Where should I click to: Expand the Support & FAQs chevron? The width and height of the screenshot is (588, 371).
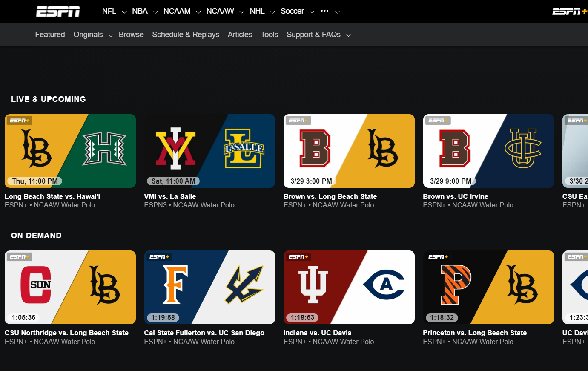pos(348,35)
